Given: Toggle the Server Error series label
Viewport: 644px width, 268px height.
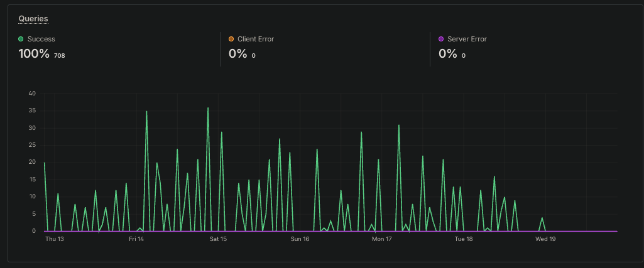Looking at the screenshot, I should [467, 39].
